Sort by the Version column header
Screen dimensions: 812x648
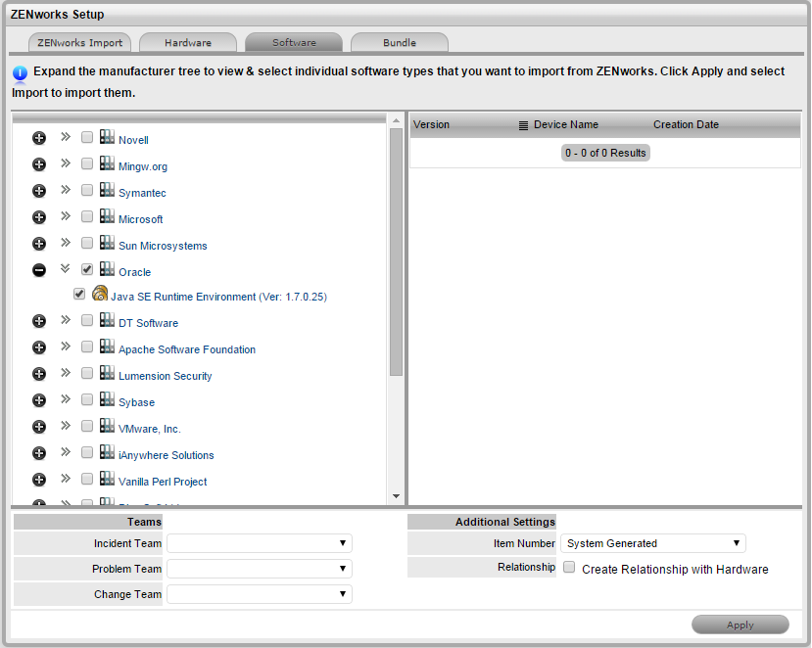point(431,124)
